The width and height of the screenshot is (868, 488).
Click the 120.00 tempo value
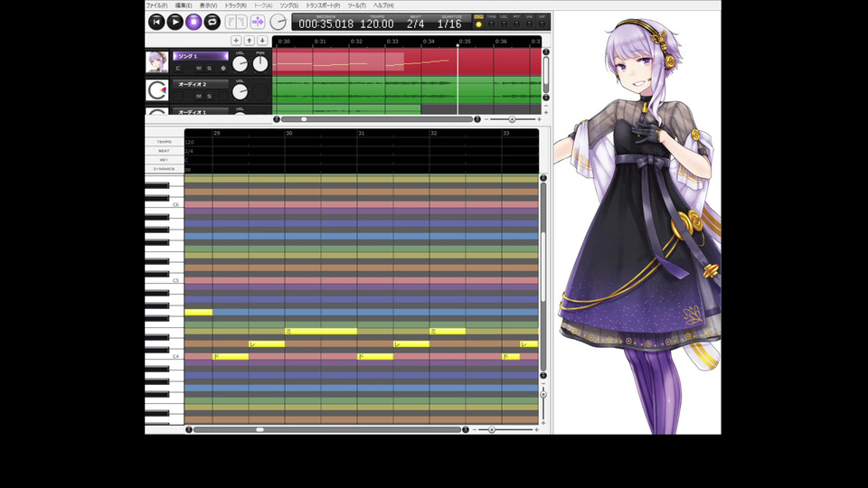376,23
